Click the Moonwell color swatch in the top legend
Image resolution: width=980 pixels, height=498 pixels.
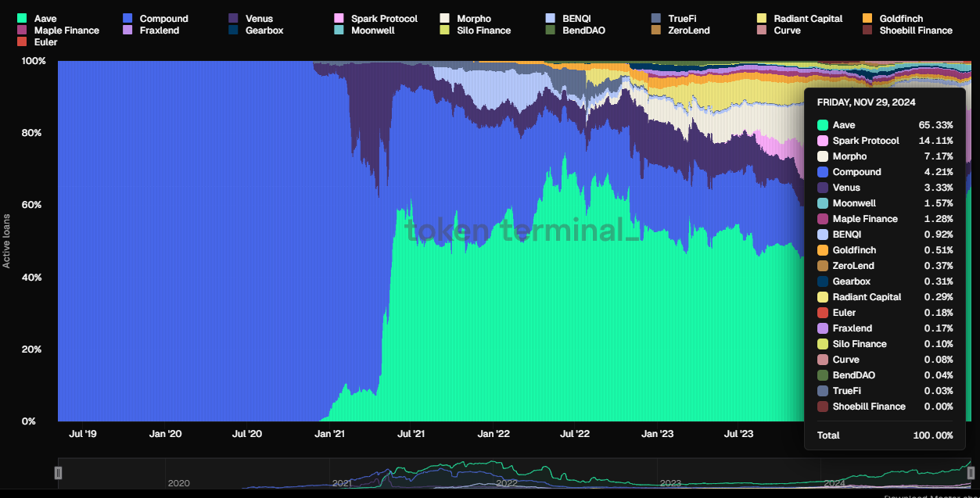pos(339,30)
